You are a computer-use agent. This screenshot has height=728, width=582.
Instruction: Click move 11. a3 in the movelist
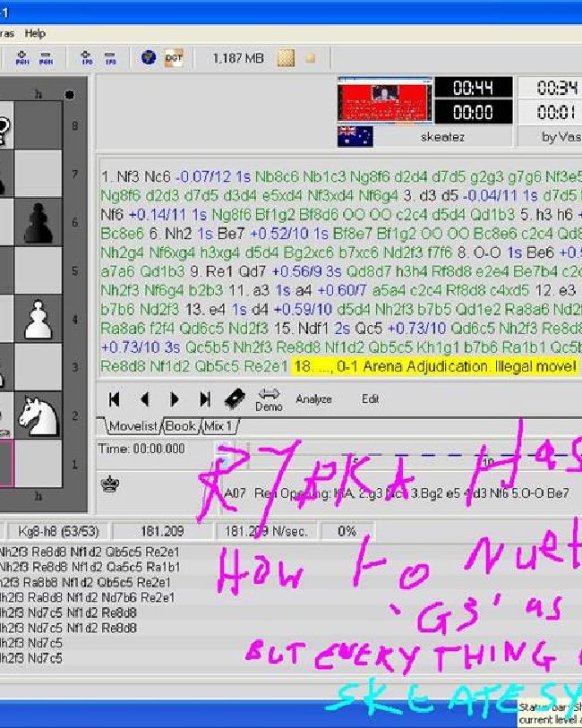point(250,291)
